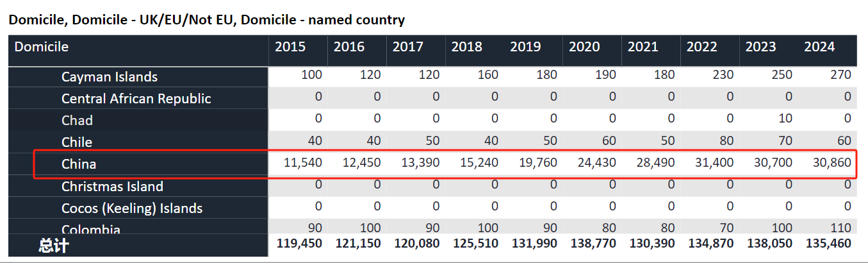868x263 pixels.
Task: Click Colombia 2022 value 70
Action: pyautogui.click(x=727, y=228)
